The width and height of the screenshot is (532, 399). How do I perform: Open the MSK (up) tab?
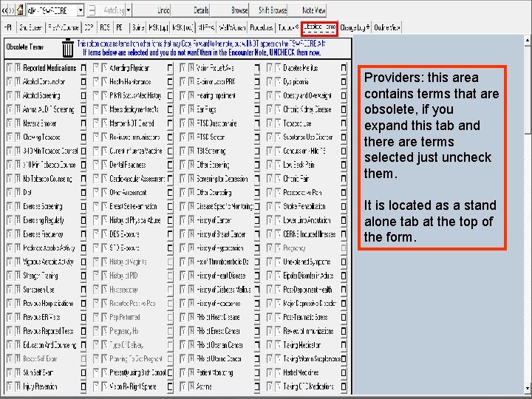(x=158, y=27)
